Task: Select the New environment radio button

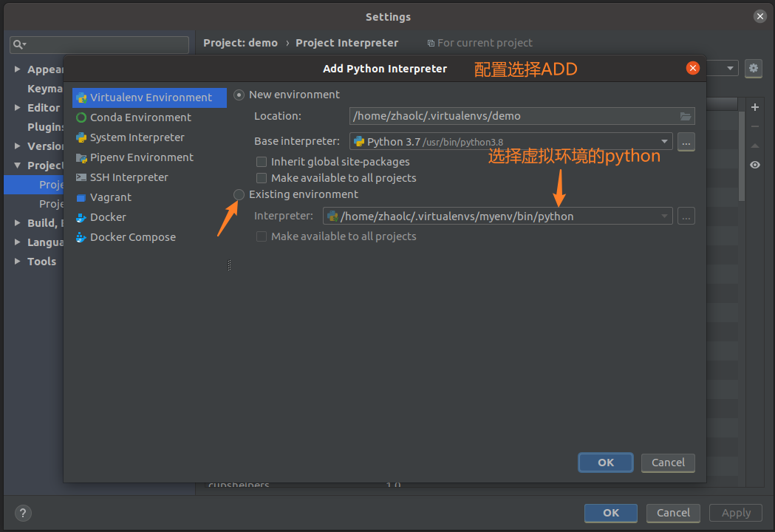Action: tap(239, 95)
